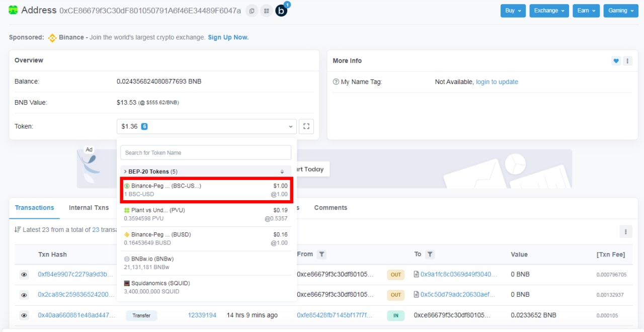This screenshot has width=644, height=332.
Task: Click the My Name Tag help icon
Action: (x=336, y=82)
